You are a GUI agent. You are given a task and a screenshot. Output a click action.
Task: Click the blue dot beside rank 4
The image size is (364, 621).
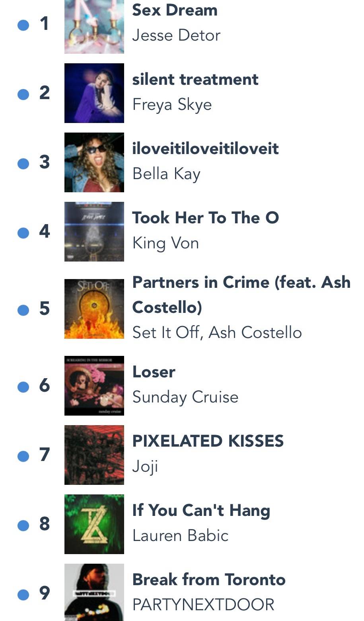pyautogui.click(x=23, y=232)
